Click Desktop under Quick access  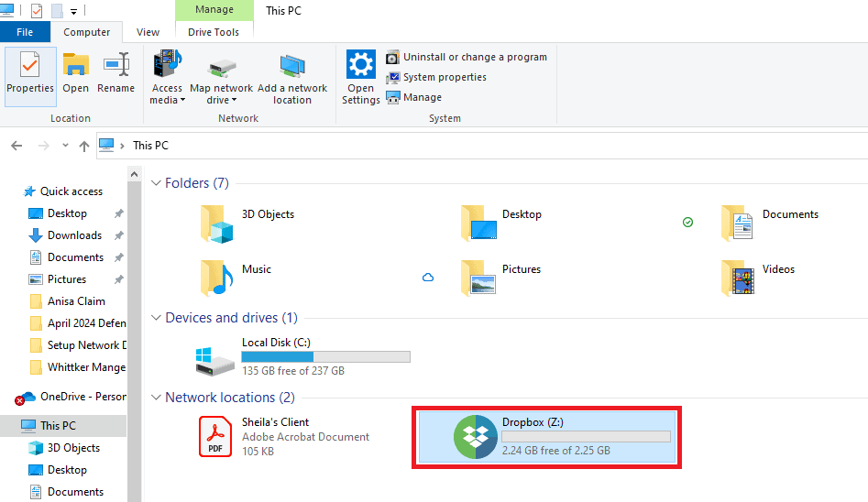click(67, 213)
